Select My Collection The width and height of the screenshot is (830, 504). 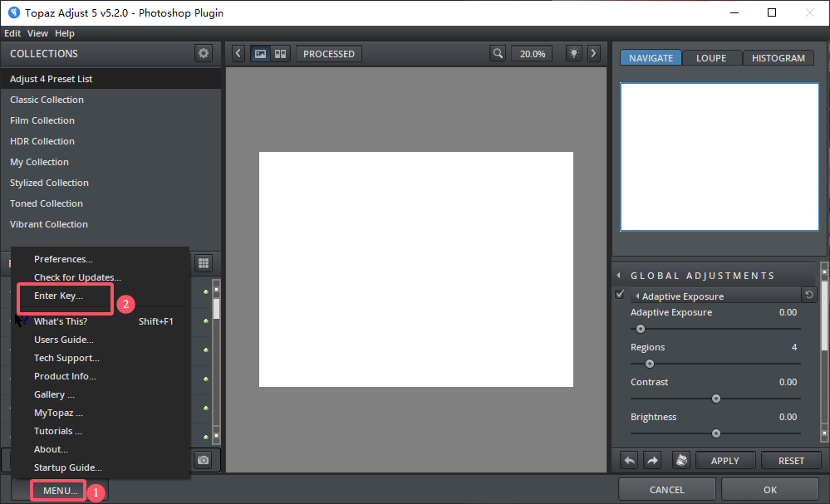coord(111,162)
